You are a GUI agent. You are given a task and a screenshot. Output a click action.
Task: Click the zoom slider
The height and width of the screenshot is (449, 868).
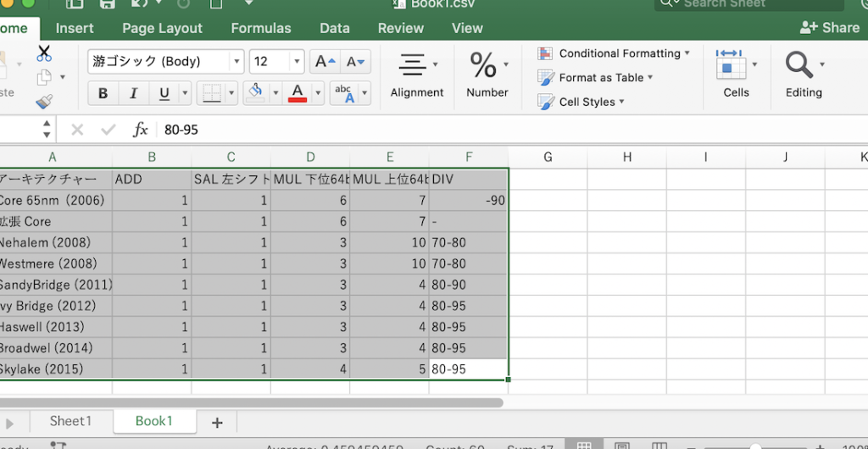click(754, 446)
